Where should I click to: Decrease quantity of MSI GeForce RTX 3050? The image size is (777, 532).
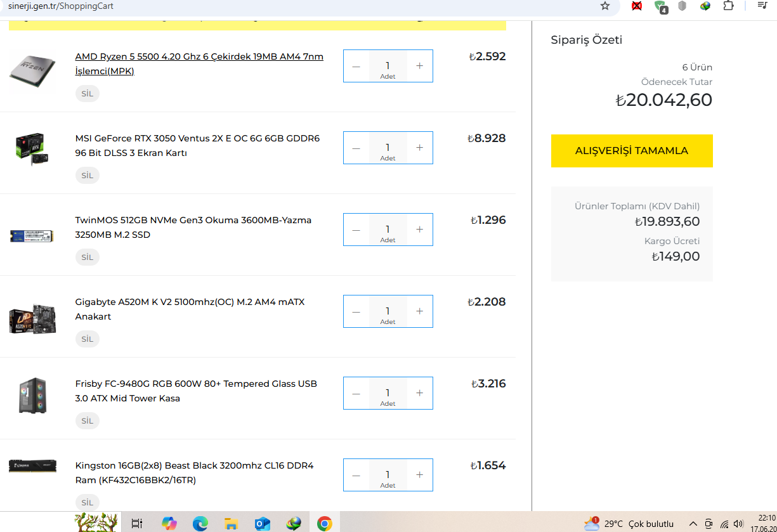pos(356,148)
